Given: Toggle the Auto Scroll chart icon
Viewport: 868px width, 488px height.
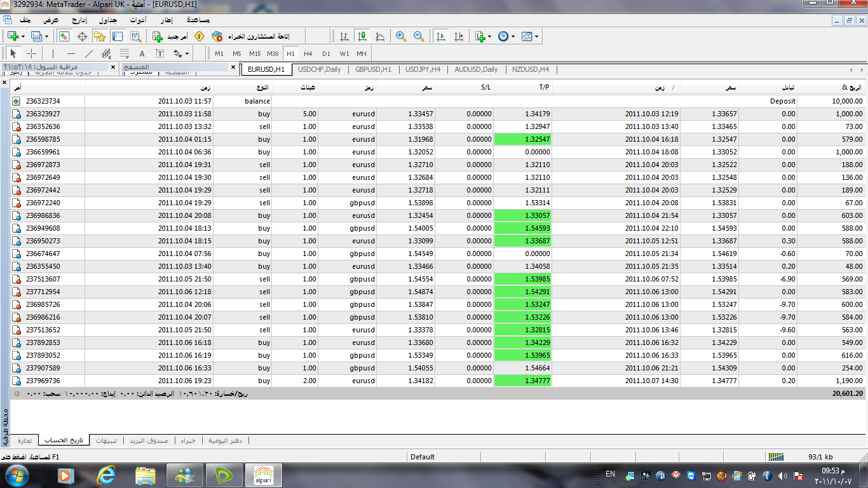Looking at the screenshot, I should pos(440,36).
